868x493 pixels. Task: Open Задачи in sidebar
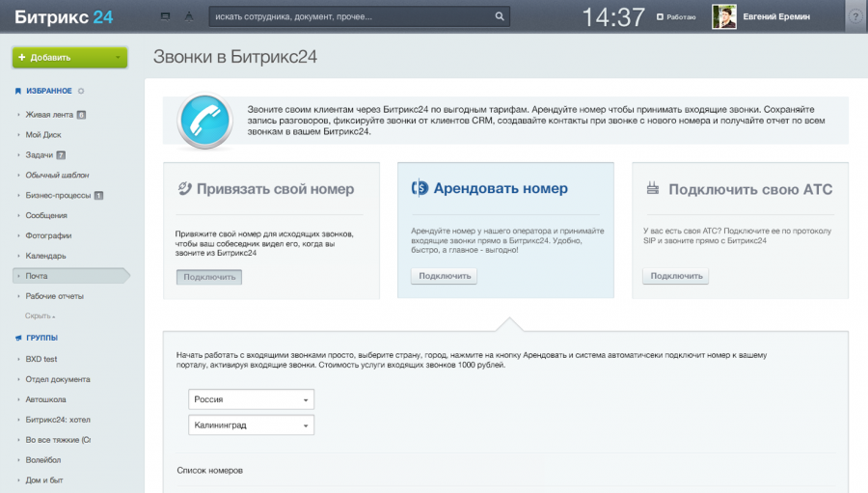40,155
